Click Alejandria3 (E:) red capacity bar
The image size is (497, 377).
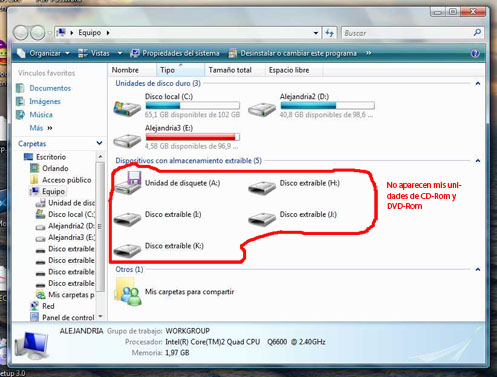tap(193, 137)
